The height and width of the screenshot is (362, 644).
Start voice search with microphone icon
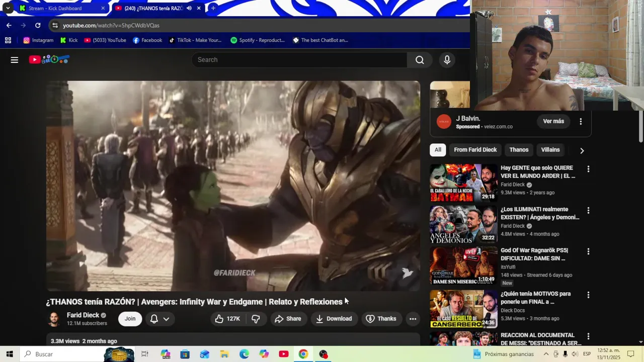447,60
